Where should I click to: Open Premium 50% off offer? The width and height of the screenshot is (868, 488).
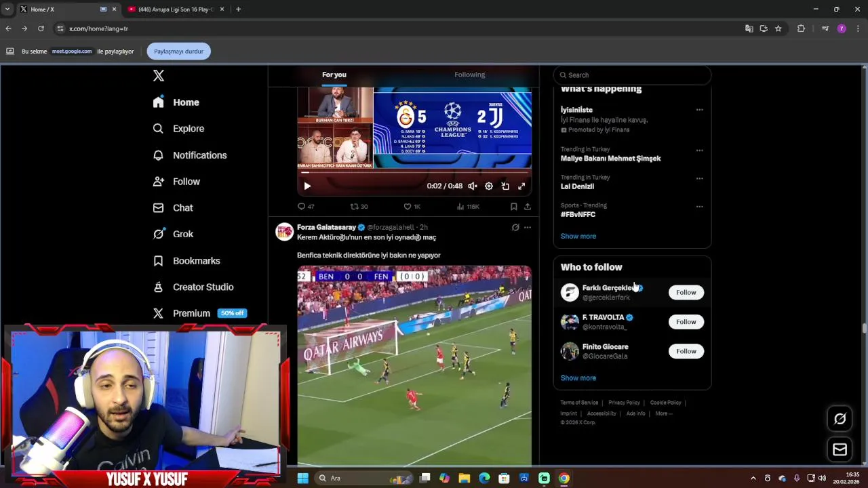point(200,313)
